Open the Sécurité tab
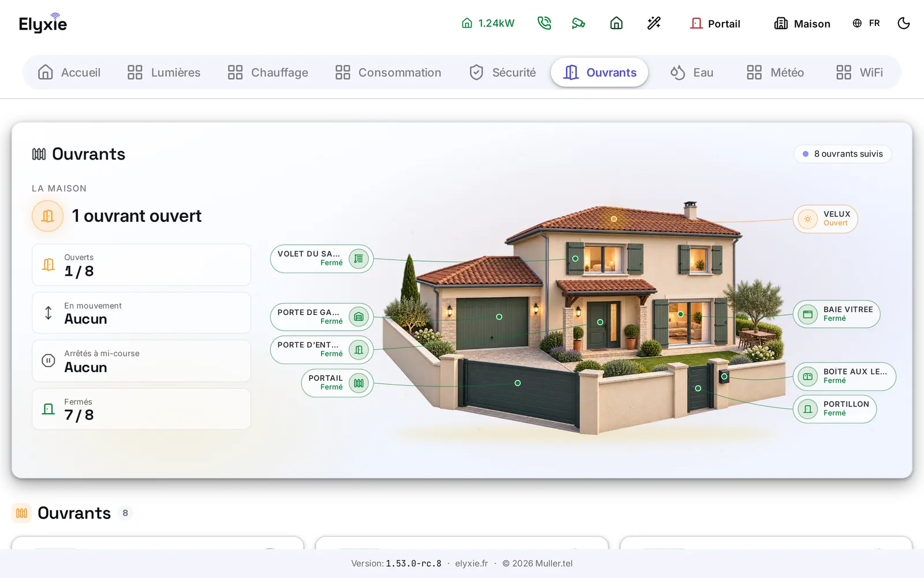 click(x=502, y=72)
